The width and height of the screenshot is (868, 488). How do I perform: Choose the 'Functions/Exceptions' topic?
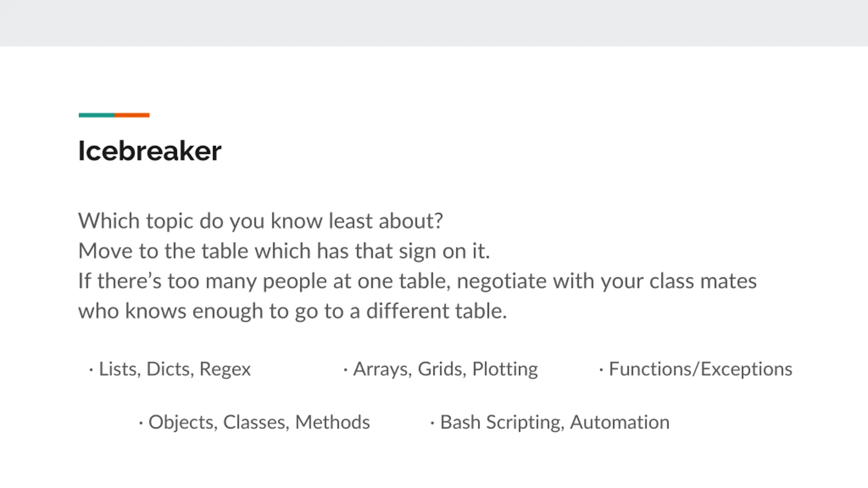(701, 369)
